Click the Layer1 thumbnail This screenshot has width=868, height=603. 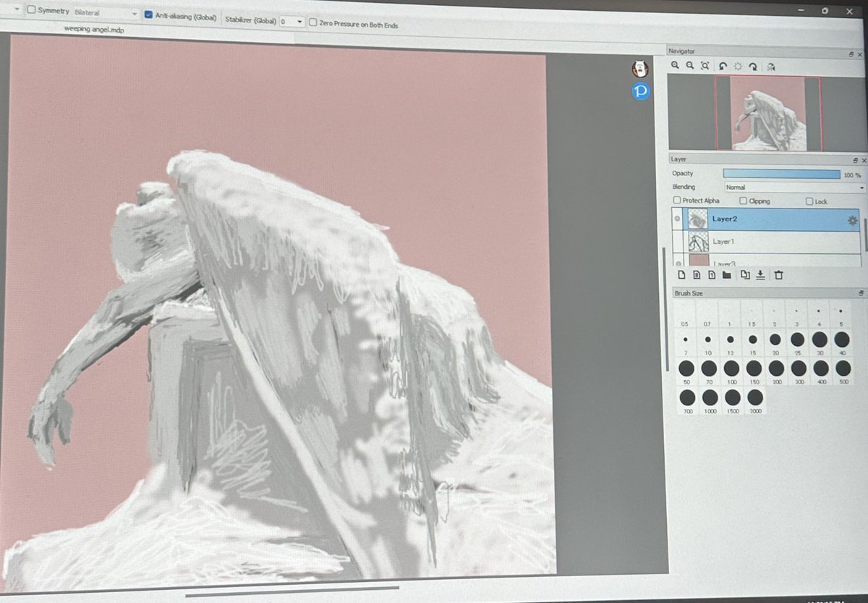[x=699, y=242]
